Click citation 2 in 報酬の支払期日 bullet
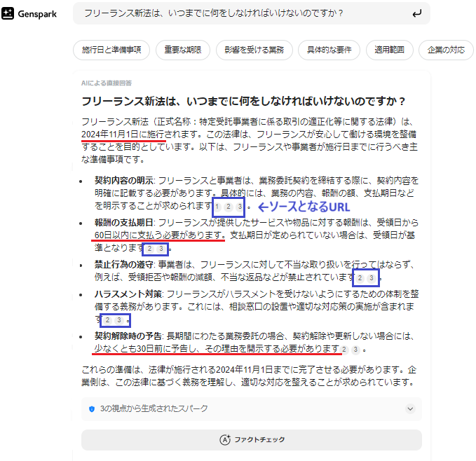The width and height of the screenshot is (476, 461). click(150, 249)
